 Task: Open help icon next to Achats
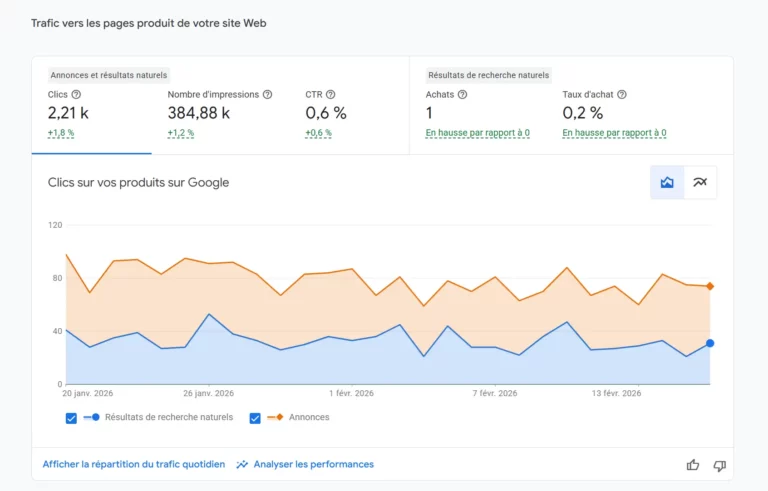coord(462,95)
